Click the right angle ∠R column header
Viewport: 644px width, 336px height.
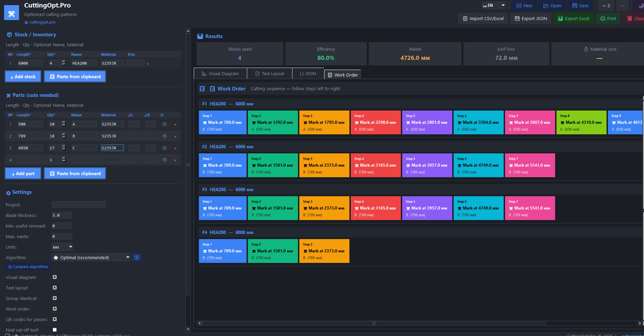coord(147,115)
